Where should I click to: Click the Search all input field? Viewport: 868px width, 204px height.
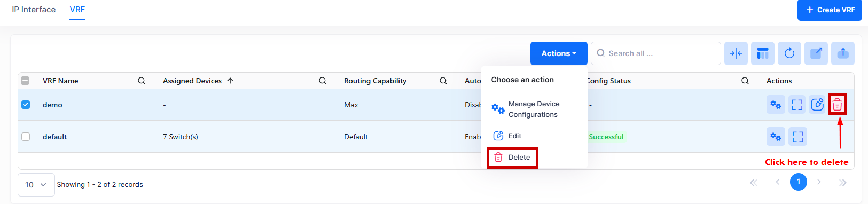pos(656,53)
